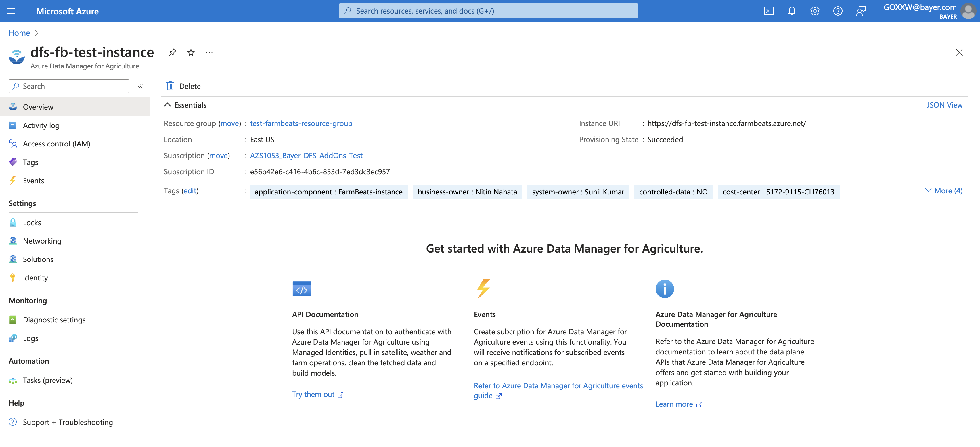Click the Azure Data Manager resource icon

[17, 57]
